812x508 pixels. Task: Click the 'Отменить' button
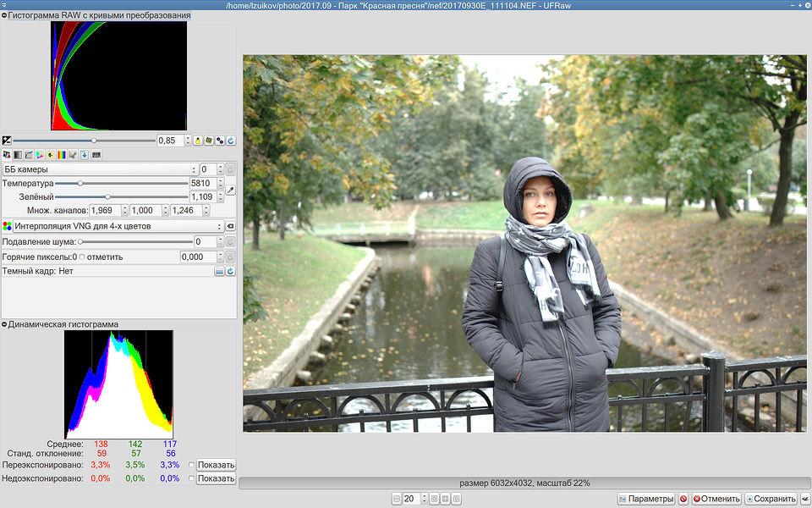[716, 500]
